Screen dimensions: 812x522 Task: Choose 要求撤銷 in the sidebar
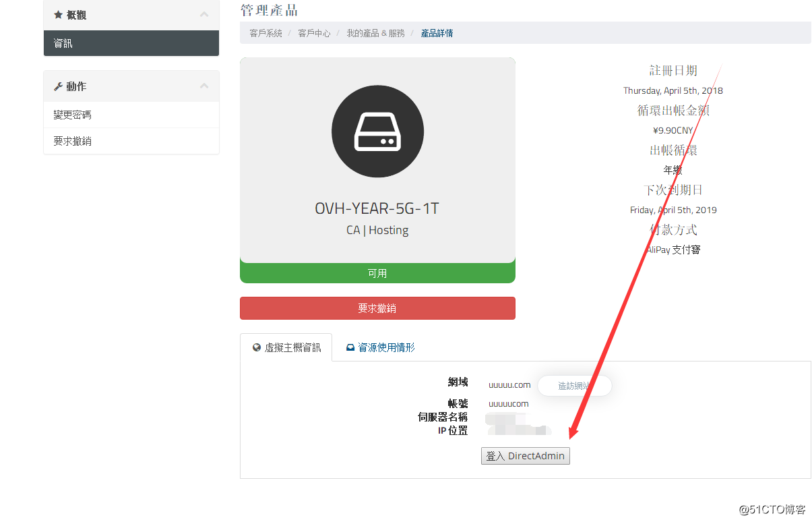131,141
